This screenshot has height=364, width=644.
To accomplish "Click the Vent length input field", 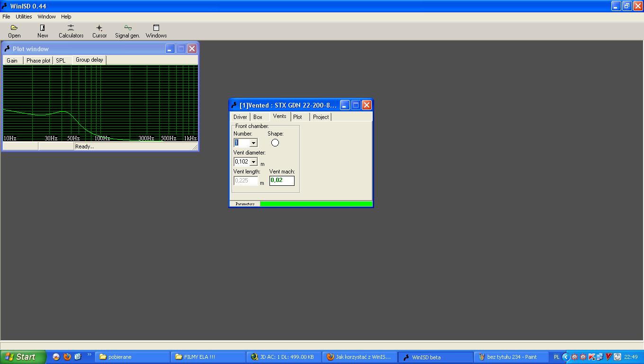I will [246, 181].
